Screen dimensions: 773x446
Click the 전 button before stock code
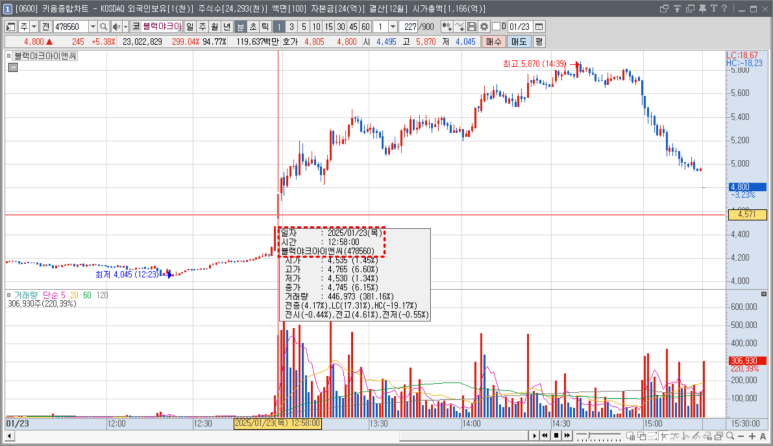pos(45,27)
